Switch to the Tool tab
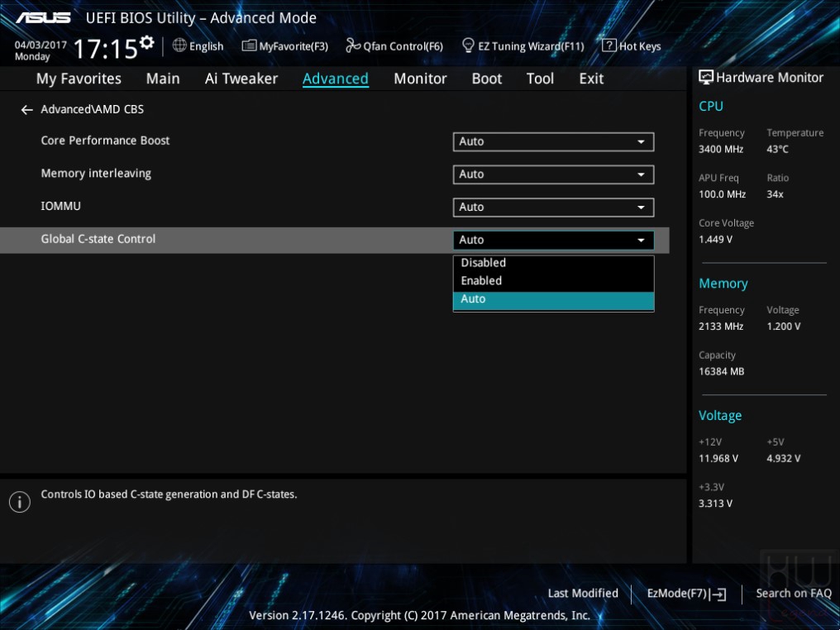The width and height of the screenshot is (840, 630). 540,79
